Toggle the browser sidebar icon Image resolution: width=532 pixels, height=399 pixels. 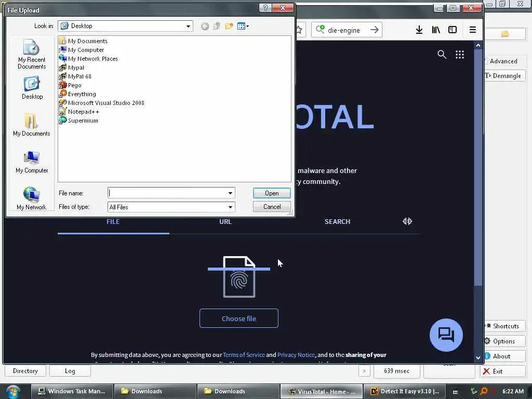coord(453,30)
